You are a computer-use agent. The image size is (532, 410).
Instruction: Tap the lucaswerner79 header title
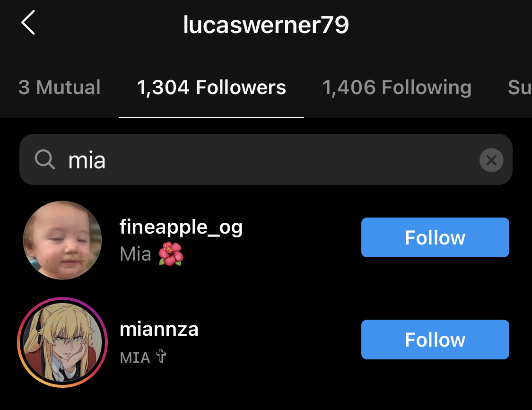[x=266, y=25]
